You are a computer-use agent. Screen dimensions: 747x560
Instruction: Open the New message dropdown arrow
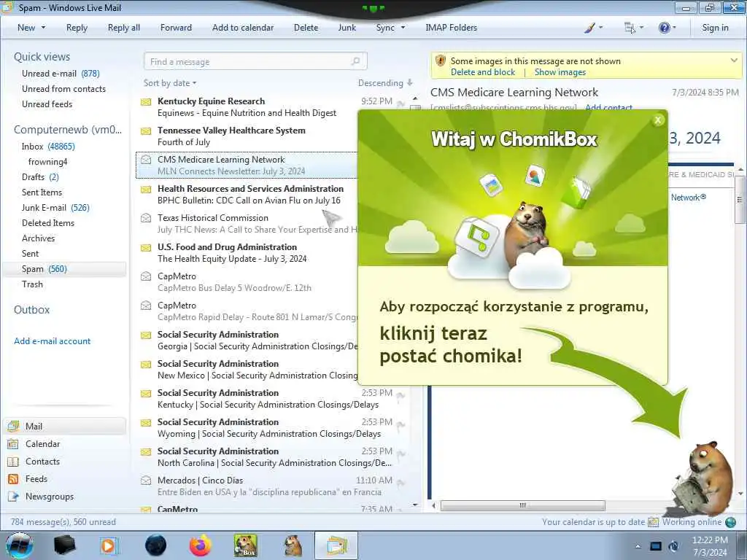click(43, 28)
